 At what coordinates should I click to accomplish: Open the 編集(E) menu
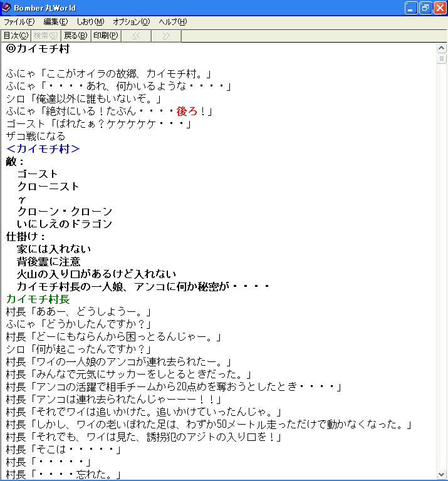click(x=55, y=22)
